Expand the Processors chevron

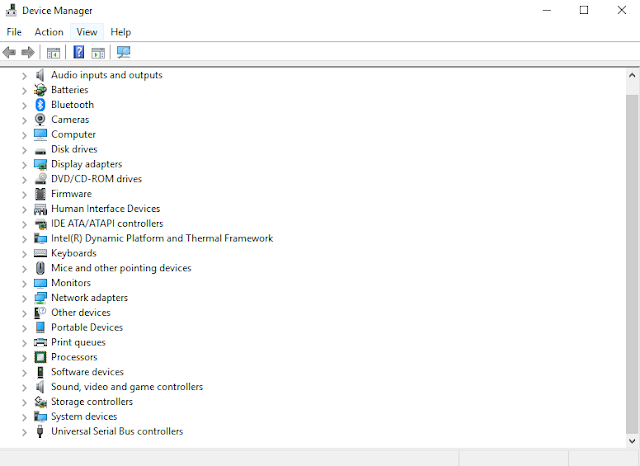pos(24,358)
